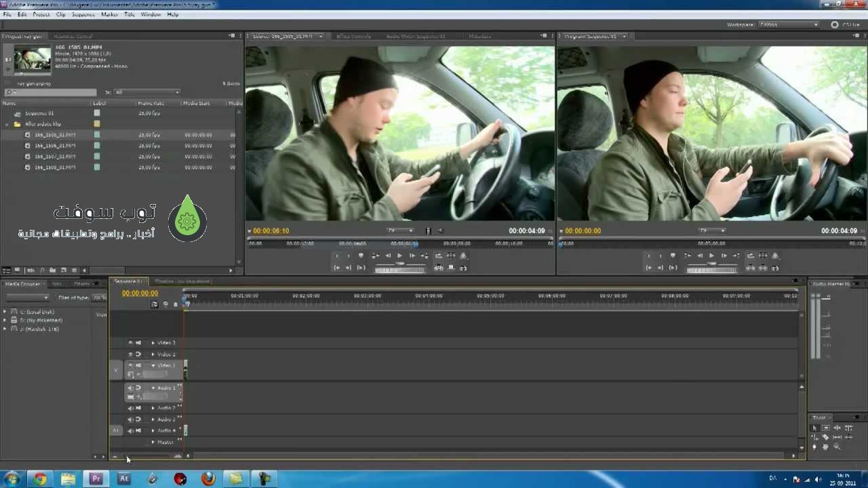Select the Hand tool in Tools panel
The width and height of the screenshot is (868, 488).
tap(825, 447)
